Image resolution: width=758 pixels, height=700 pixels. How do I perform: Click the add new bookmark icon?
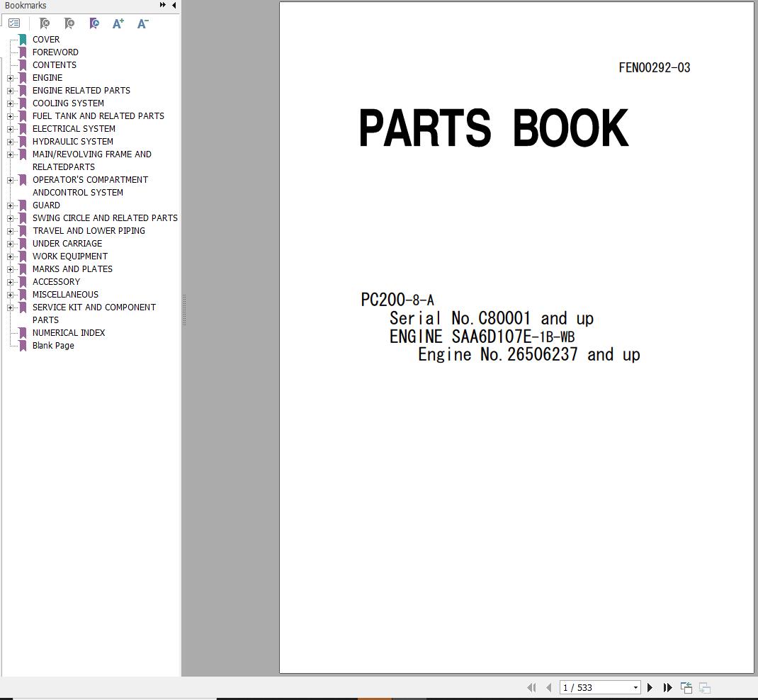pos(69,23)
